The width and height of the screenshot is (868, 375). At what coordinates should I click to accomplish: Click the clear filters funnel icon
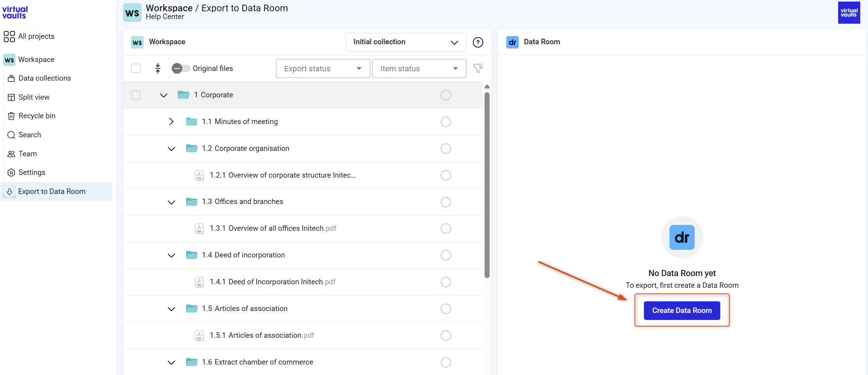(478, 68)
